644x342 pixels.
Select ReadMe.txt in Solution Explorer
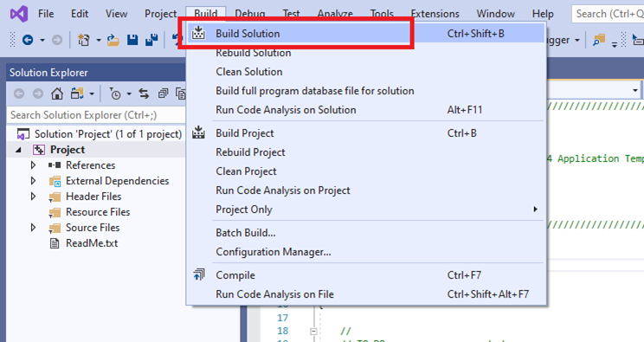click(x=92, y=243)
